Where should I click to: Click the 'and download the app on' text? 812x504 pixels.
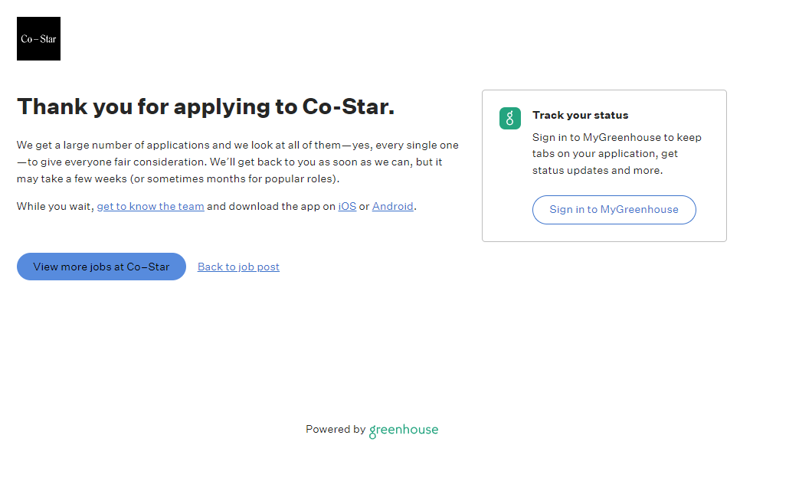270,206
